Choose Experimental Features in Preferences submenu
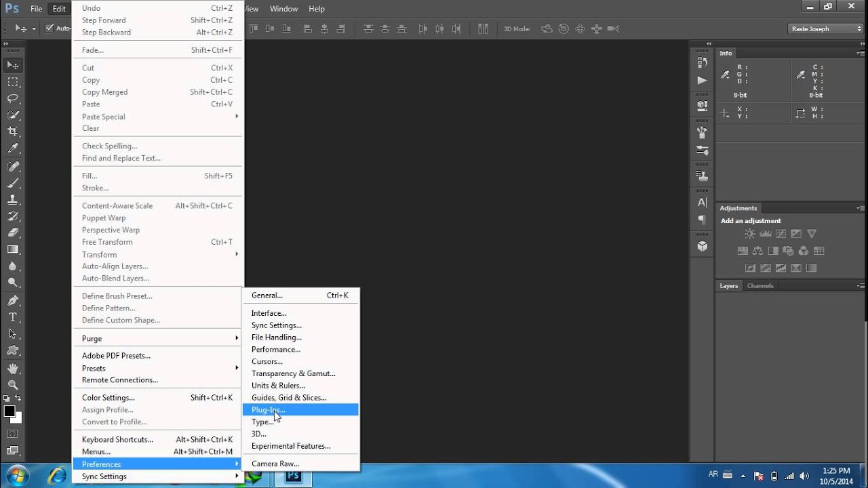 [x=300, y=446]
